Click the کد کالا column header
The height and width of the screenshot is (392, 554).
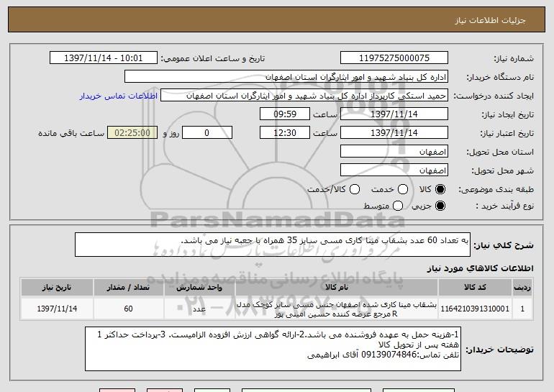pos(475,288)
